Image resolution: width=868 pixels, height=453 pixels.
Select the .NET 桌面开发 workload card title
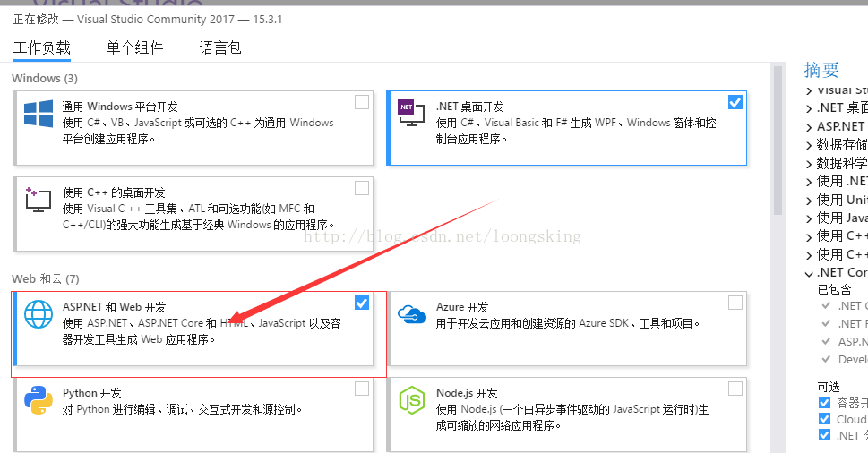tap(470, 107)
